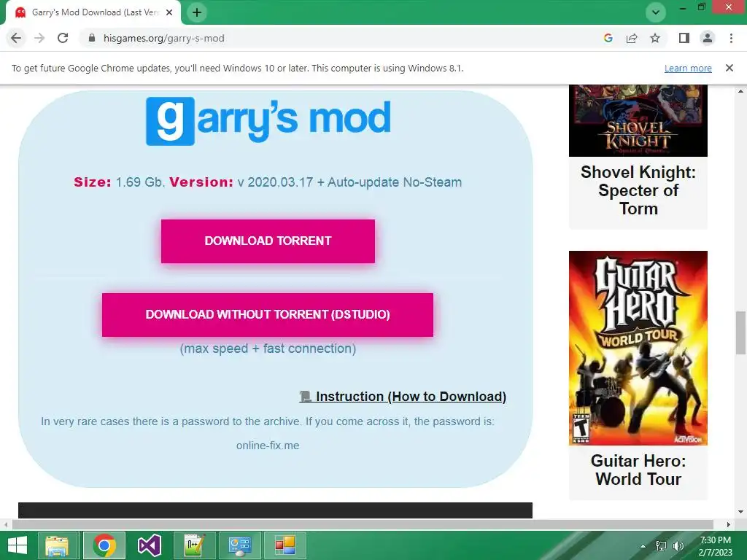Click the horizontal scrollbar right arrow
The image size is (747, 560).
tap(729, 524)
